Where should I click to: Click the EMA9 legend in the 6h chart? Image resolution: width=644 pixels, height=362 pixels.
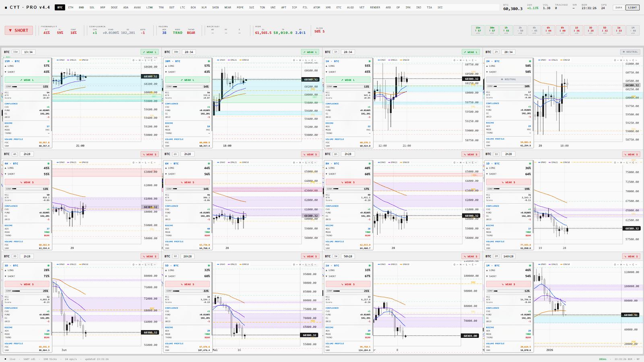(222, 162)
